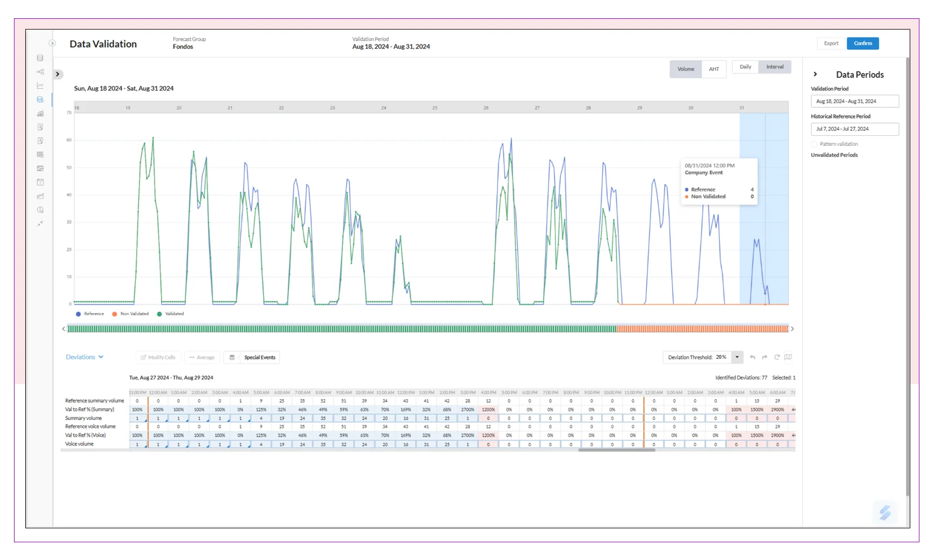This screenshot has height=560, width=935.
Task: Open the share-nodes icon in the sidebar
Action: 40,72
